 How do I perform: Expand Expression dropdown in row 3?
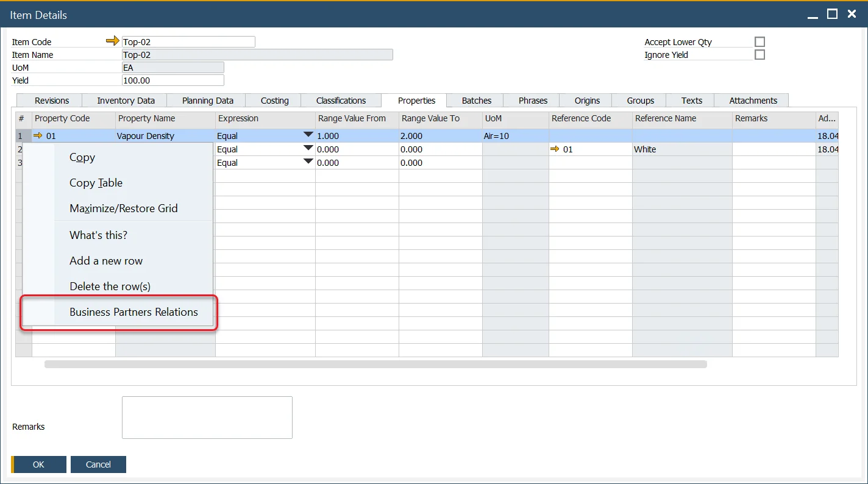308,162
